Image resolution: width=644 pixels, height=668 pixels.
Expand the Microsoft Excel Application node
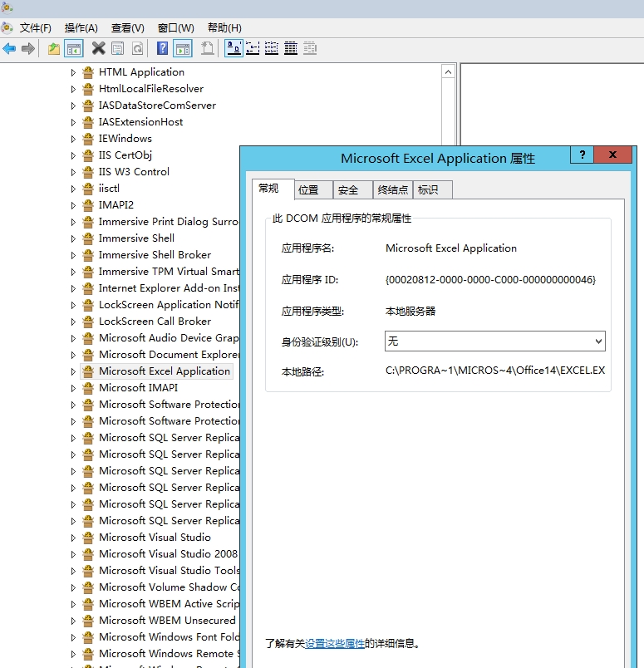pyautogui.click(x=73, y=372)
